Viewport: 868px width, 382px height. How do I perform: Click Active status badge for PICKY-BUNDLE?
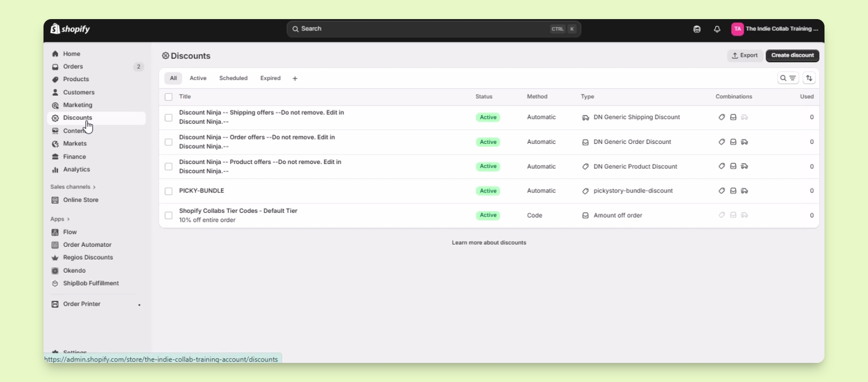tap(488, 191)
